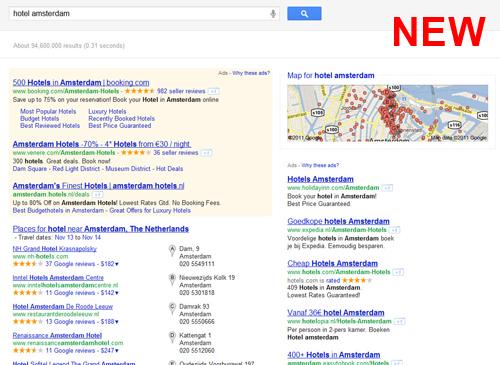Open the Luxury Hotels sitelink

pyautogui.click(x=107, y=111)
